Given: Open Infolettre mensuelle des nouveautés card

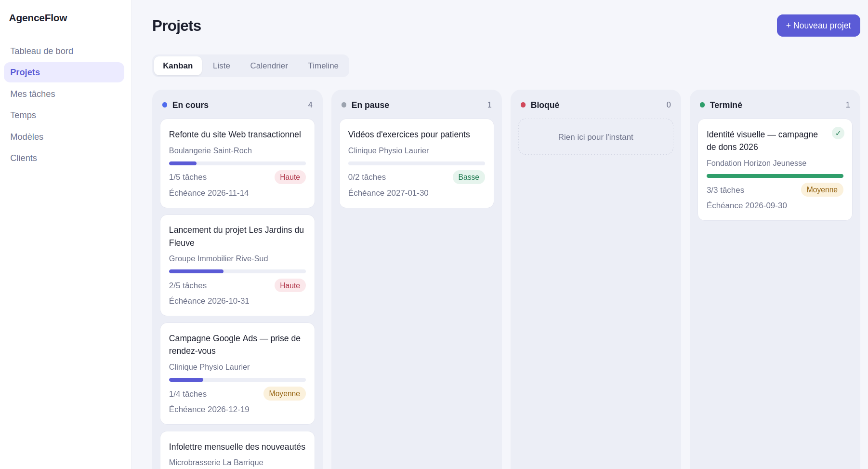Looking at the screenshot, I should coord(237,450).
